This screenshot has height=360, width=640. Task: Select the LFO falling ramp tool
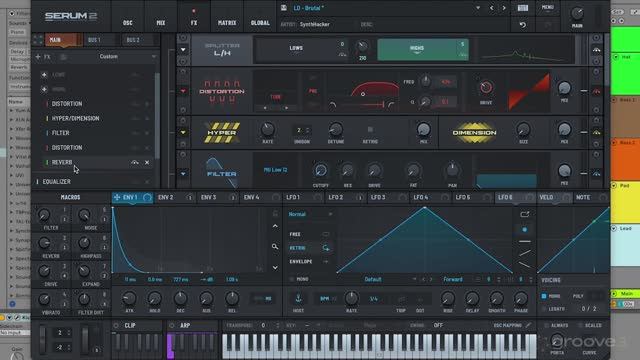[x=524, y=265]
